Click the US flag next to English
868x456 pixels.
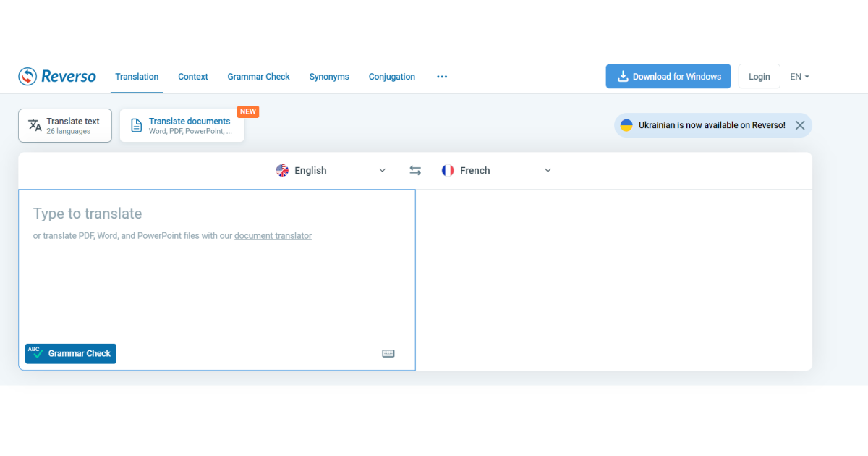tap(282, 170)
